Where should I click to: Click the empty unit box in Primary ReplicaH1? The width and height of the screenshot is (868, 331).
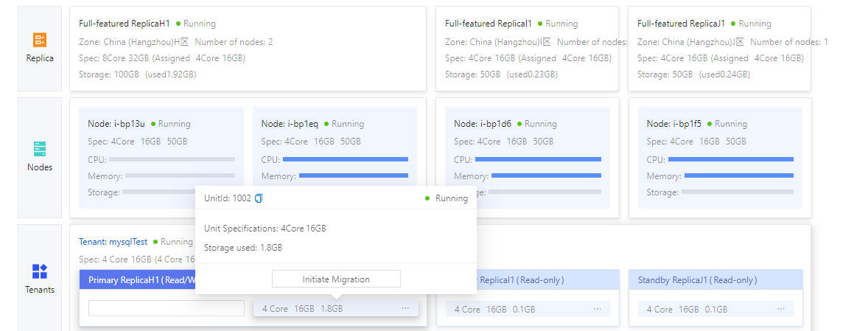pos(166,308)
